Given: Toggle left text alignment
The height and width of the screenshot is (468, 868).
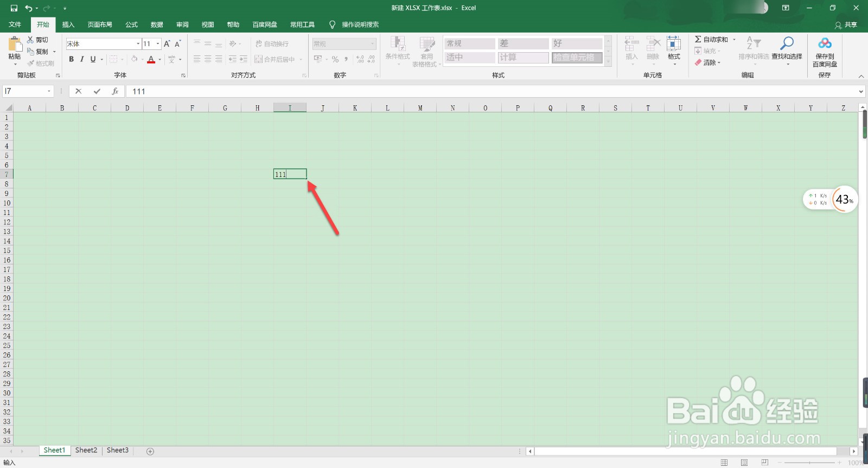Looking at the screenshot, I should coord(197,59).
